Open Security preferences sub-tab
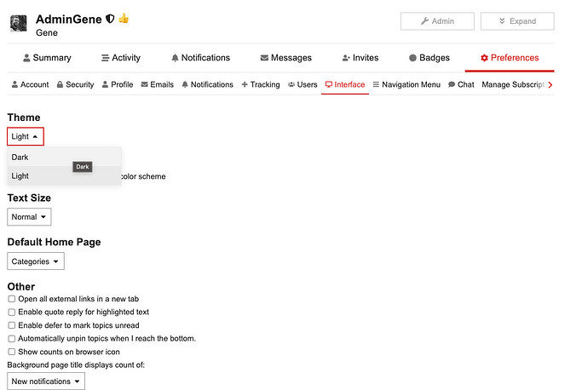This screenshot has height=390, width=588. [x=75, y=84]
